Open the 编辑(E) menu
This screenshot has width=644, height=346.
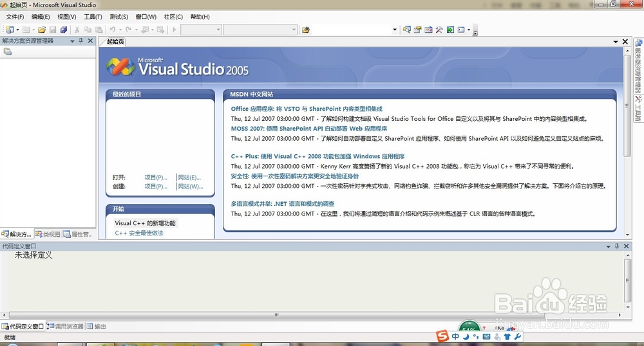coord(40,17)
